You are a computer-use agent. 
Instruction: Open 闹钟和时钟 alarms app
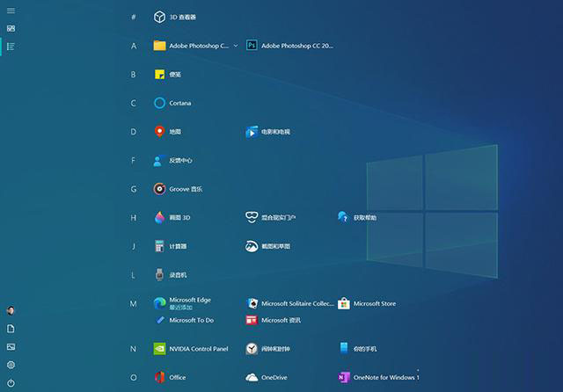[x=267, y=349]
